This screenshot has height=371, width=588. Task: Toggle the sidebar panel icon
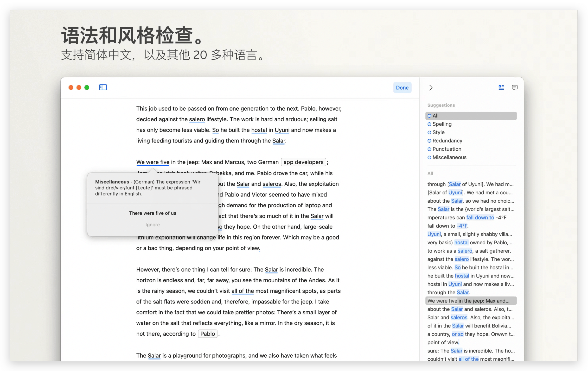(x=103, y=87)
